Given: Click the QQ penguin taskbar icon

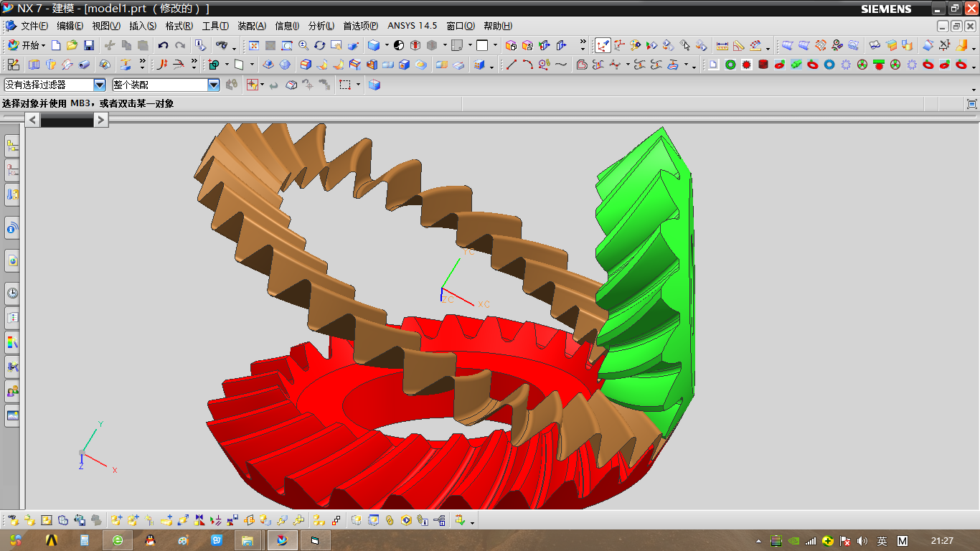Looking at the screenshot, I should tap(151, 540).
